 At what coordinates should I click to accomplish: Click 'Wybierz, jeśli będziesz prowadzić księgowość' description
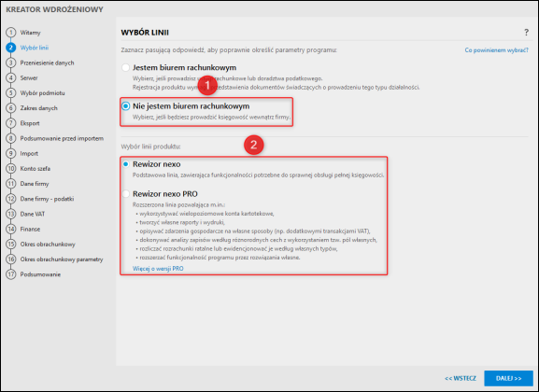tap(211, 118)
